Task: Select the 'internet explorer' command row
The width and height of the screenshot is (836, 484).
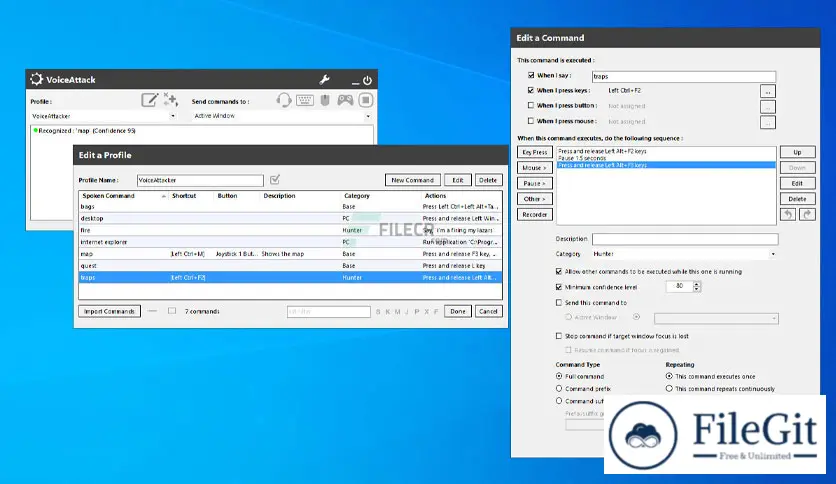Action: [291, 242]
